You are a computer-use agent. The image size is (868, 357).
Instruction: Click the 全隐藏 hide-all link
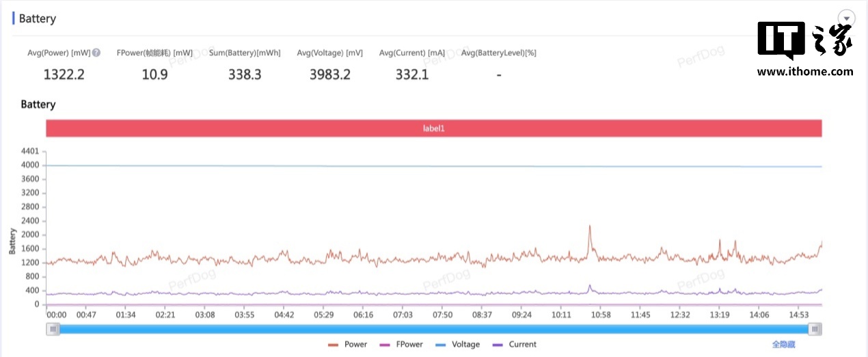(x=783, y=345)
